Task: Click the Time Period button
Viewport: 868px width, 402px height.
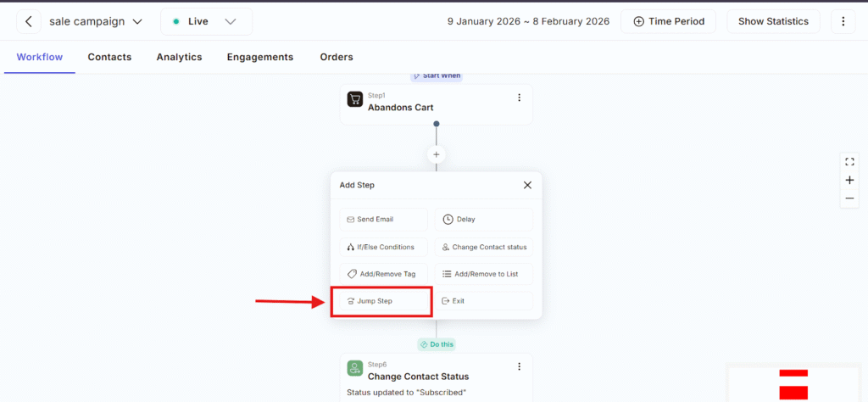Action: click(668, 21)
